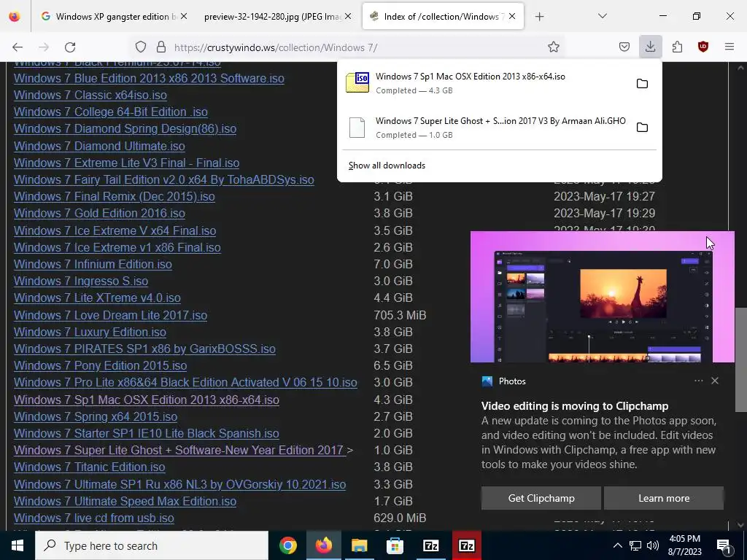Screen dimensions: 747x560
Task: Open the Extensions puzzle-piece menu
Action: [677, 47]
